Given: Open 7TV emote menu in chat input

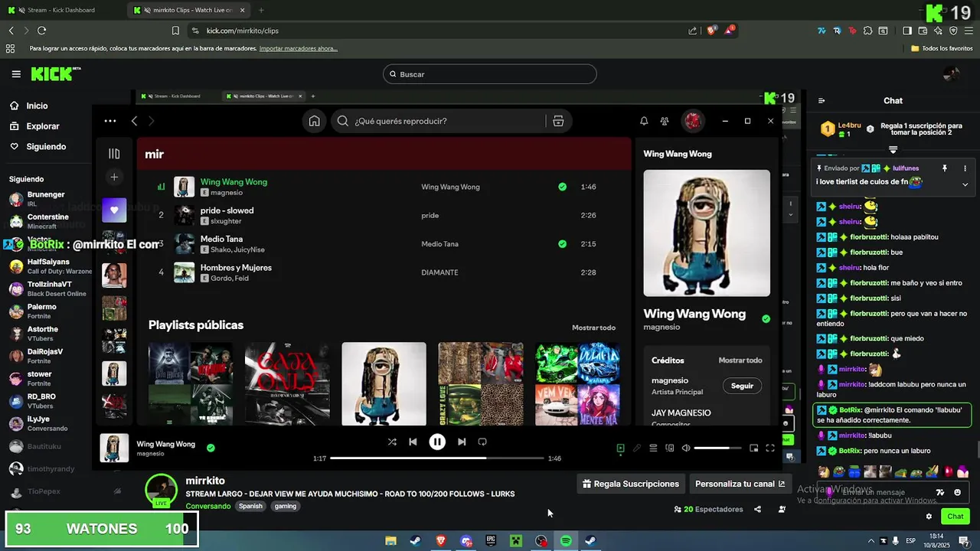Looking at the screenshot, I should 940,492.
